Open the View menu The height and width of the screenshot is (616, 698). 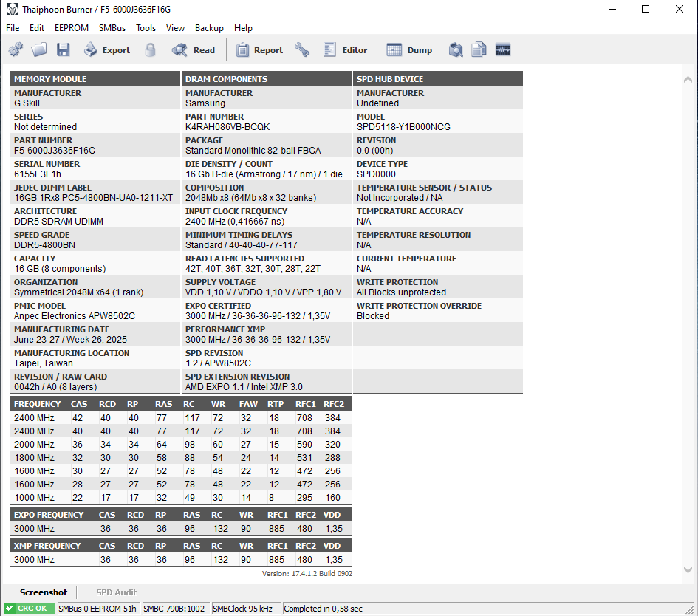coord(175,28)
